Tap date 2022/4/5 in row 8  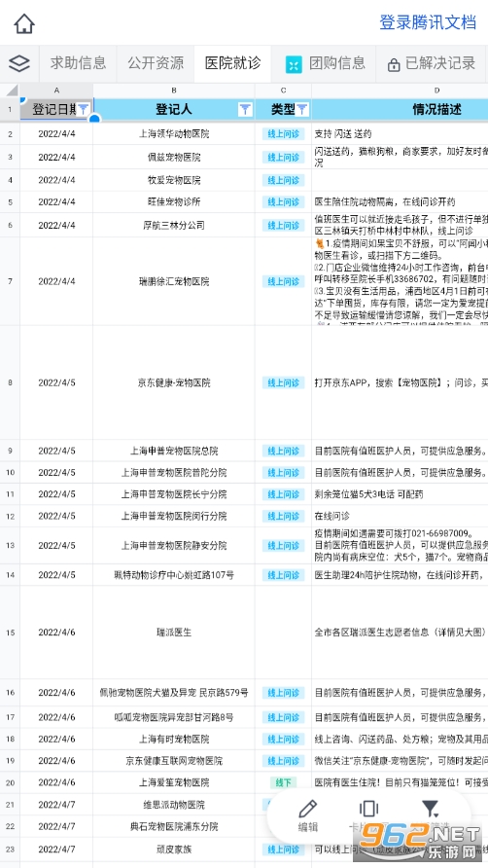[56, 382]
